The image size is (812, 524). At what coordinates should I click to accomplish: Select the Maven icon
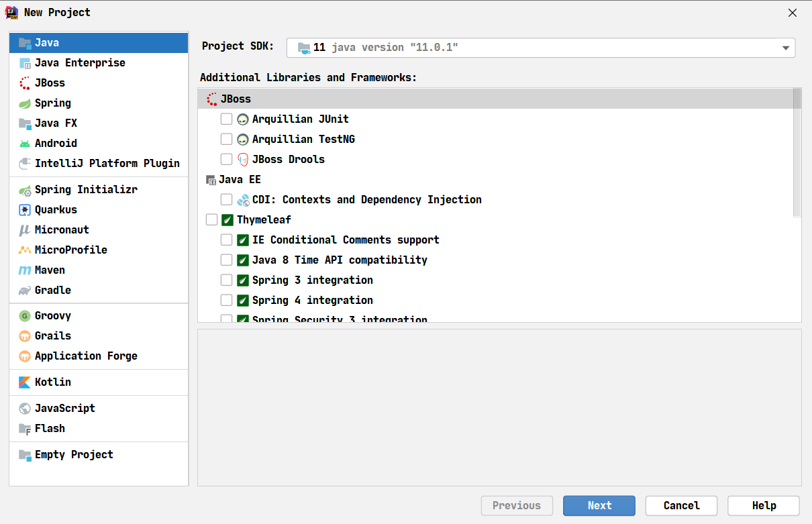coord(25,270)
